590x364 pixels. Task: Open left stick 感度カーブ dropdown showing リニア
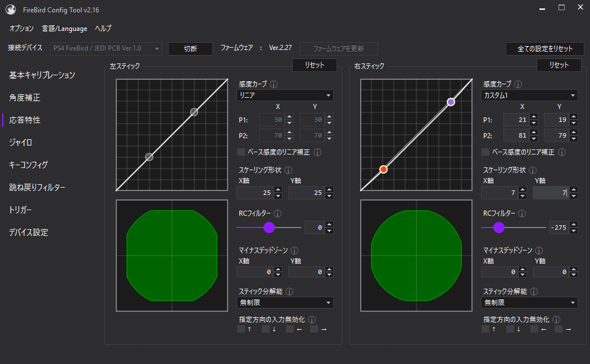point(285,95)
